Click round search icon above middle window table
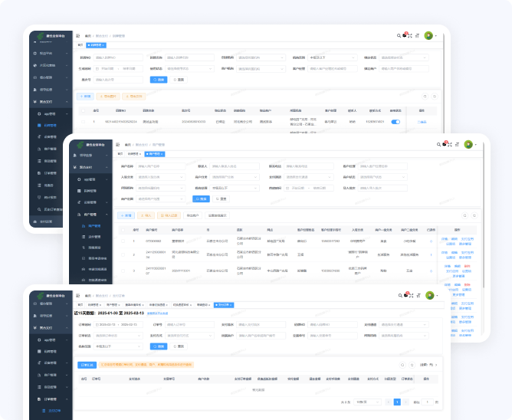 (x=465, y=215)
